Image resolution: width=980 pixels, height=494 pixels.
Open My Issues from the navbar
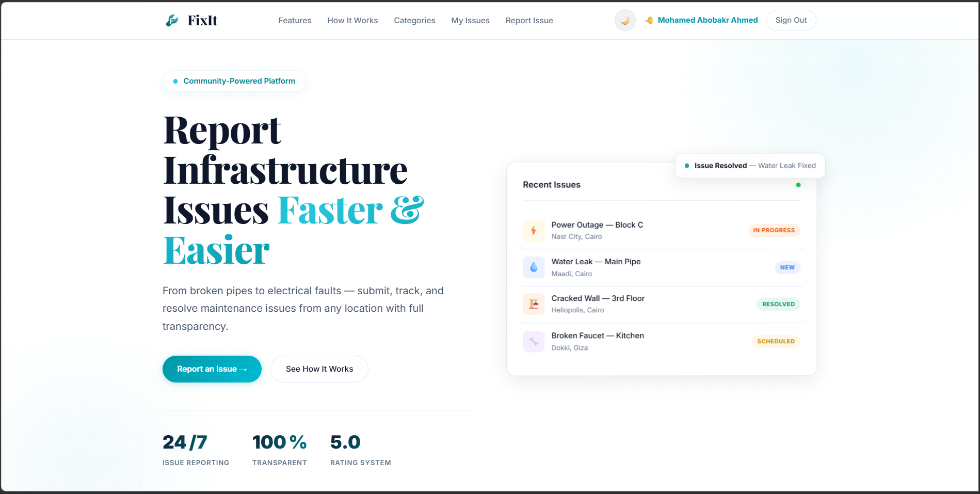click(x=470, y=21)
